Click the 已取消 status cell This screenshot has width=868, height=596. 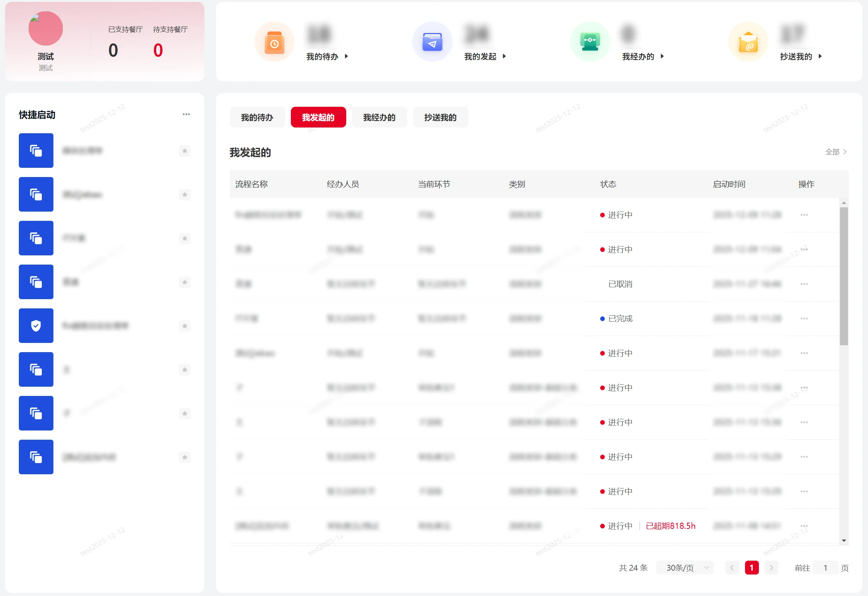[x=620, y=284]
